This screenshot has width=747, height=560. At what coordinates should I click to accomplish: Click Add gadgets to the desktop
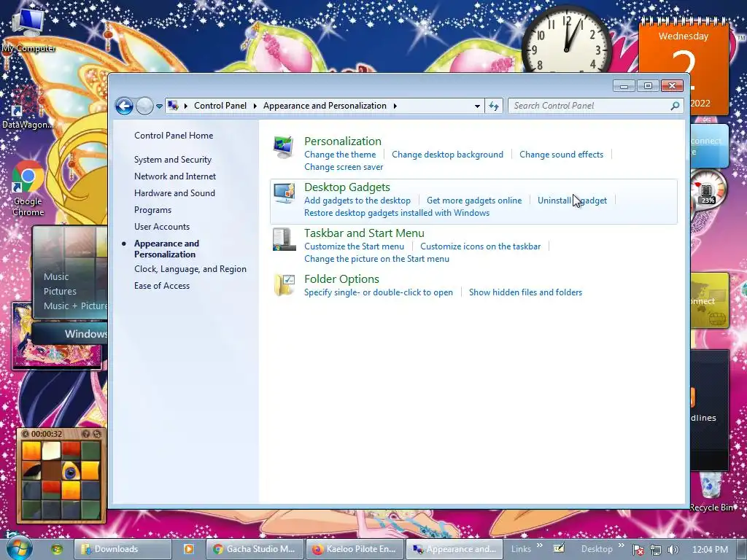[357, 201]
